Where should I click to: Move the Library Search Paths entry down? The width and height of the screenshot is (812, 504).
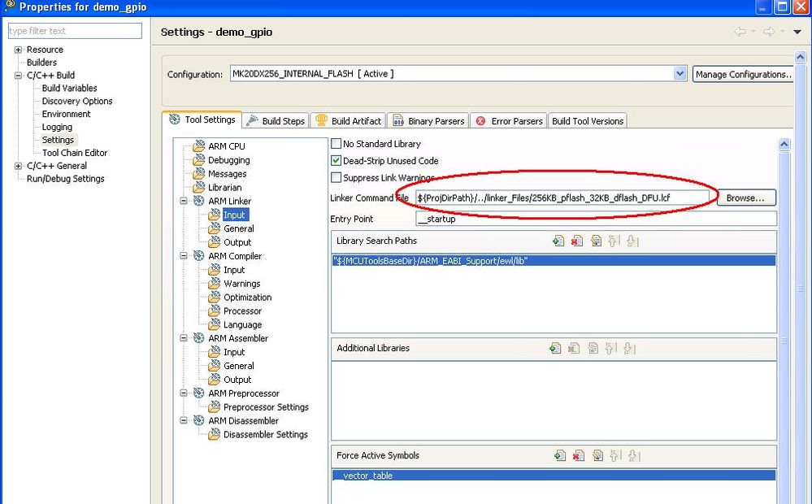coord(632,241)
